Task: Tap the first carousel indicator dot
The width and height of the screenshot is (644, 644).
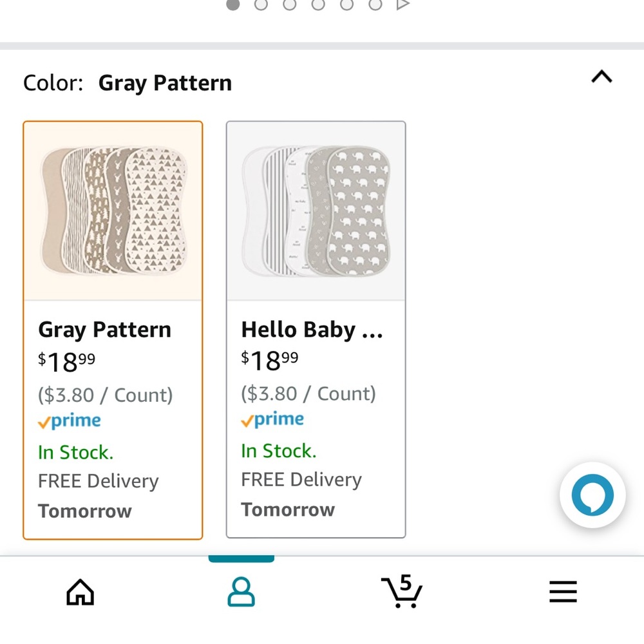Action: point(232,5)
